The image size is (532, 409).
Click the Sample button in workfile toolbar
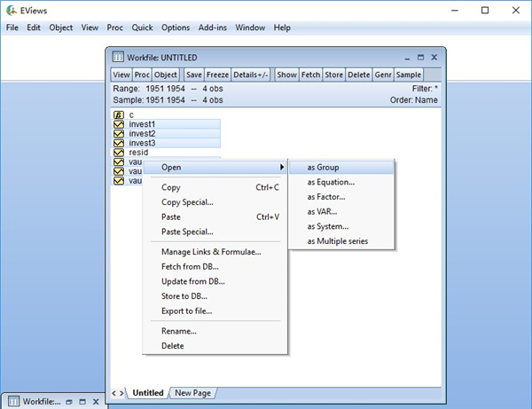408,75
